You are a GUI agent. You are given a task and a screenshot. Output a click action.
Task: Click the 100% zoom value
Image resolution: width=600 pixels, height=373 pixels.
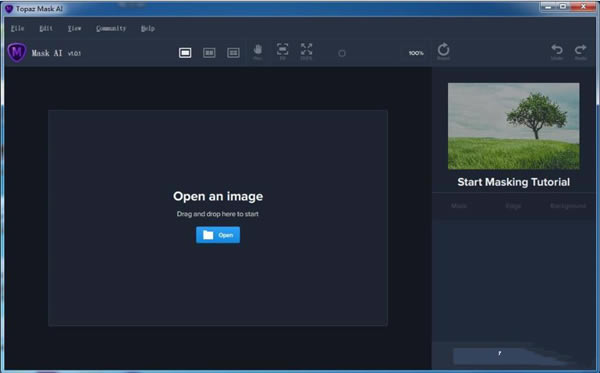(416, 53)
